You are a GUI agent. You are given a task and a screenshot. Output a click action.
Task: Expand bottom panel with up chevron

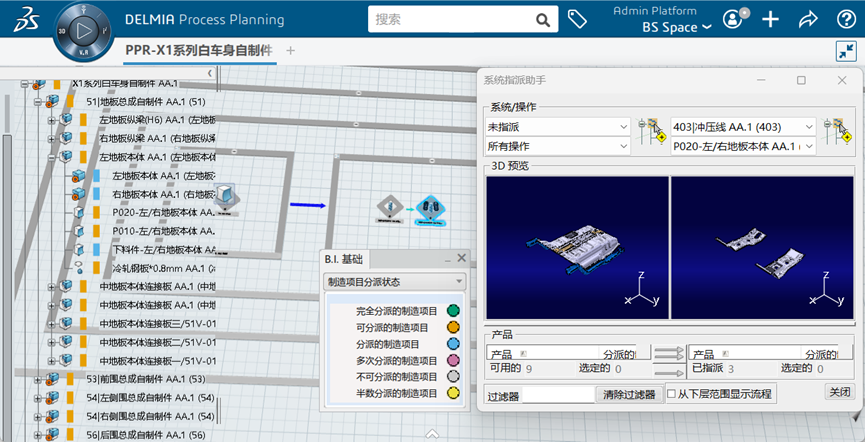(x=432, y=433)
